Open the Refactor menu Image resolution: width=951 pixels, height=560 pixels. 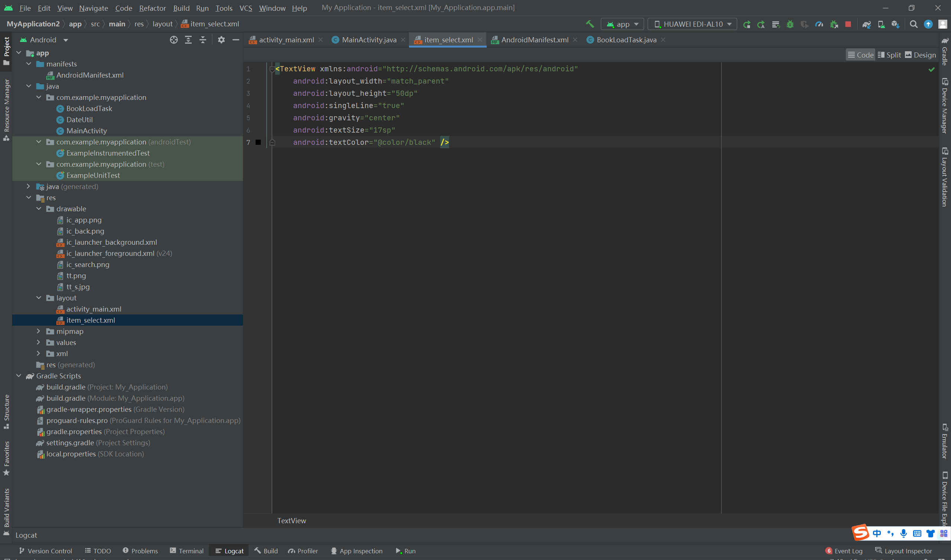152,8
